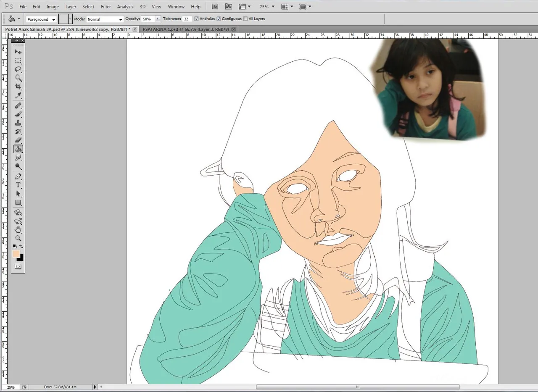The image size is (538, 392).
Task: Open the Edit menu
Action: click(x=37, y=7)
